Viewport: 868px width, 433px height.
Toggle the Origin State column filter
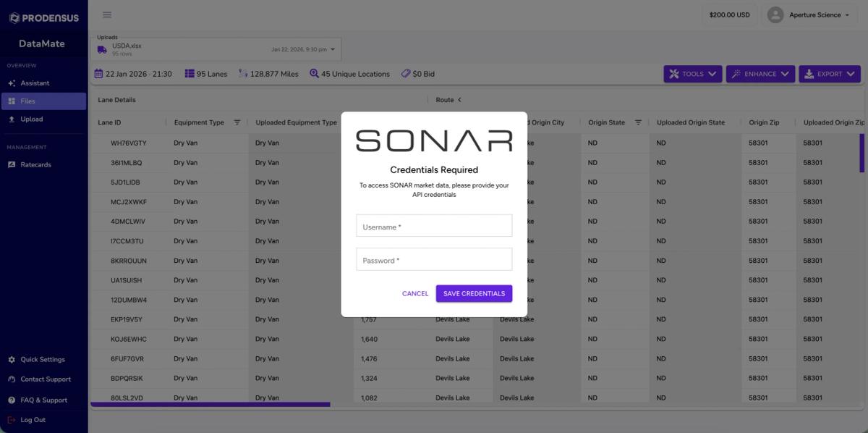tap(637, 122)
